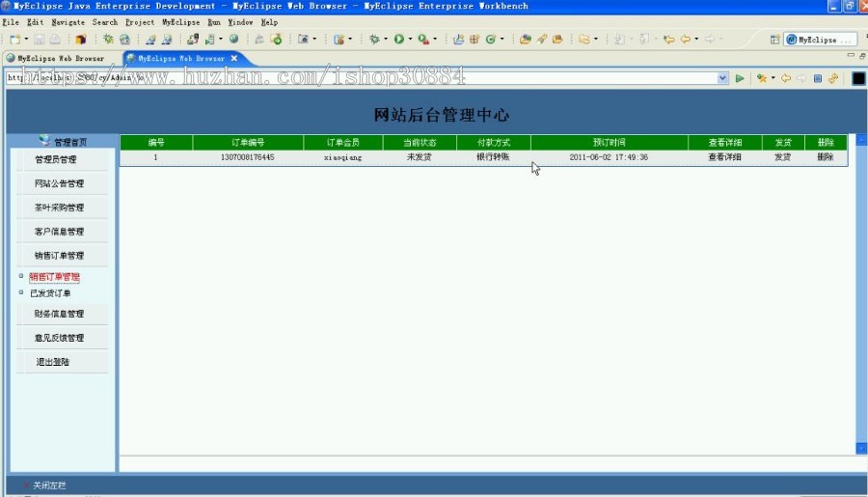Open the Debug dropdown arrow
868x497 pixels.
click(385, 40)
